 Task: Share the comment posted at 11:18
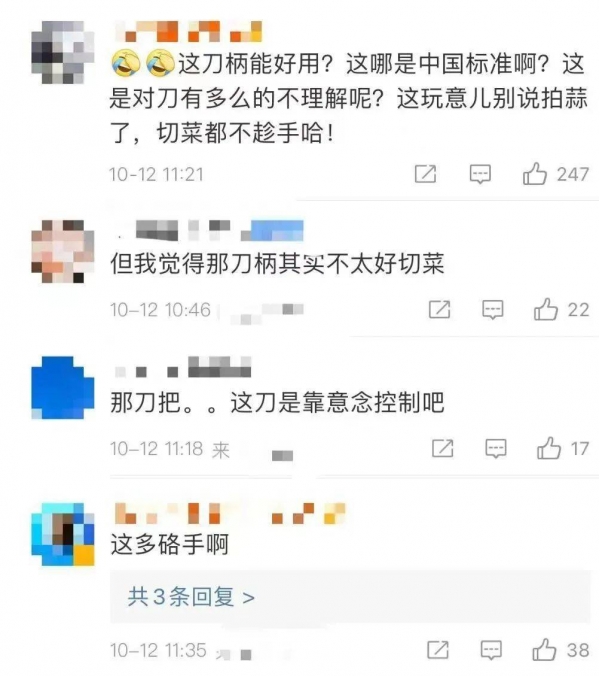coord(443,448)
